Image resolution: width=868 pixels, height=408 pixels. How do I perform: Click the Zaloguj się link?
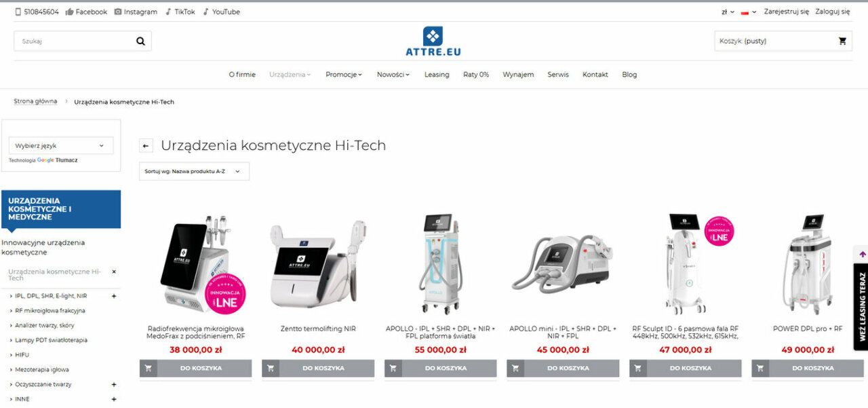pyautogui.click(x=832, y=12)
